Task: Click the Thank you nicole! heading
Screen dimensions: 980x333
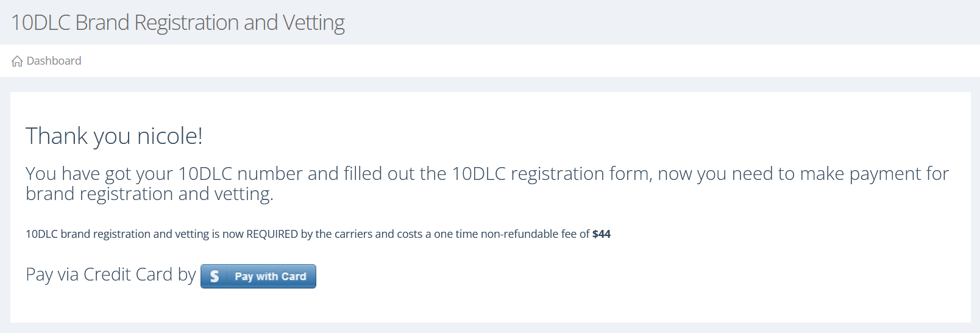Action: pyautogui.click(x=114, y=136)
